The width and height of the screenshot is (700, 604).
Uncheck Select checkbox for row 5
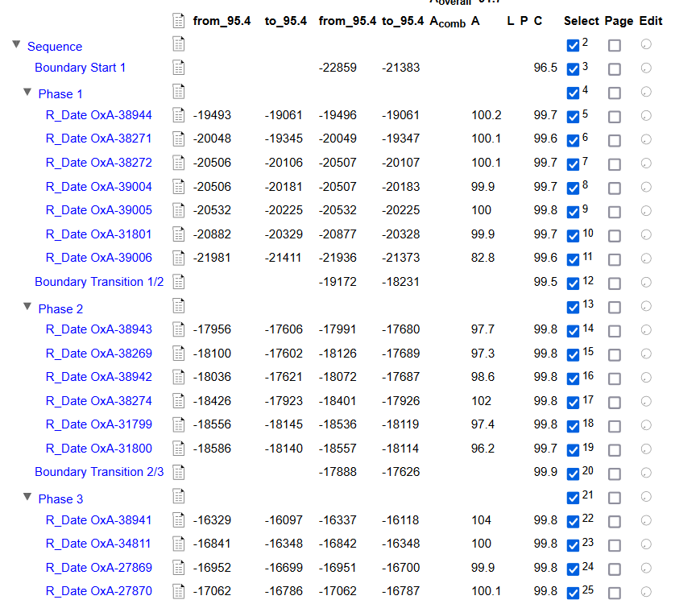pyautogui.click(x=573, y=117)
